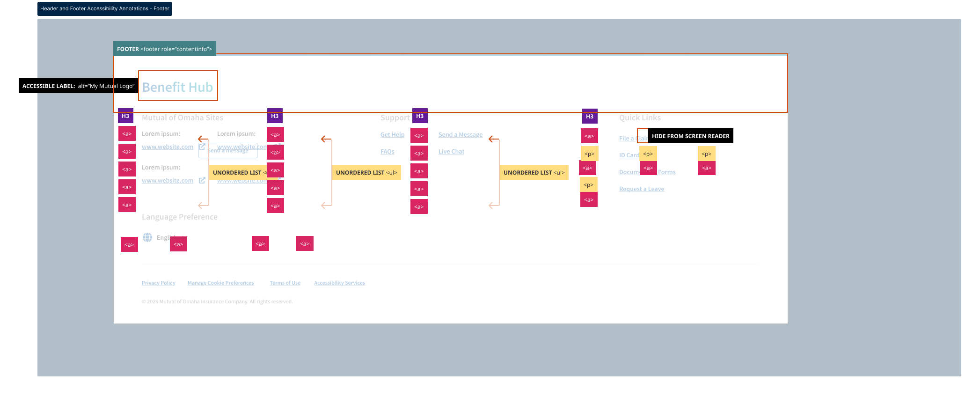Select the H3 tag next to Support heading
Viewport: 980px width, 397px height.
420,116
